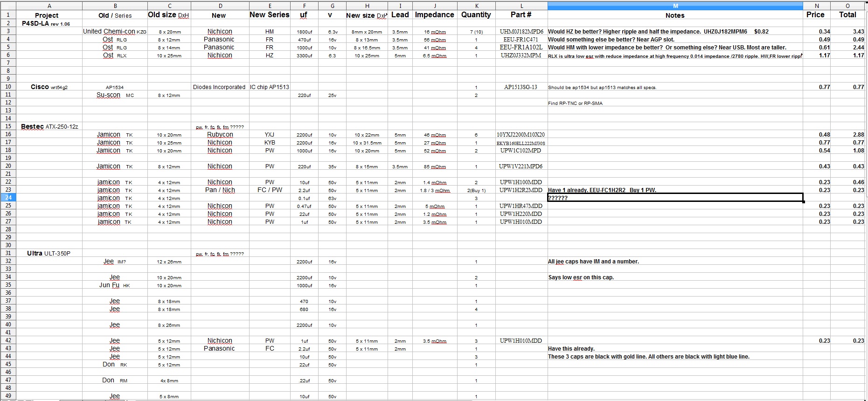Select the '2(Buy 1)' quantity cell
The width and height of the screenshot is (868, 401).
coord(476,190)
